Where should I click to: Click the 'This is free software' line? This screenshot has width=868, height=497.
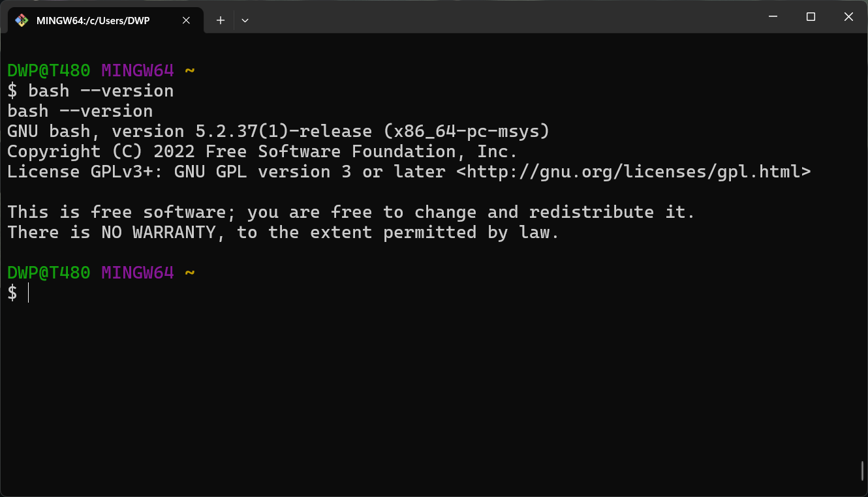tap(351, 213)
